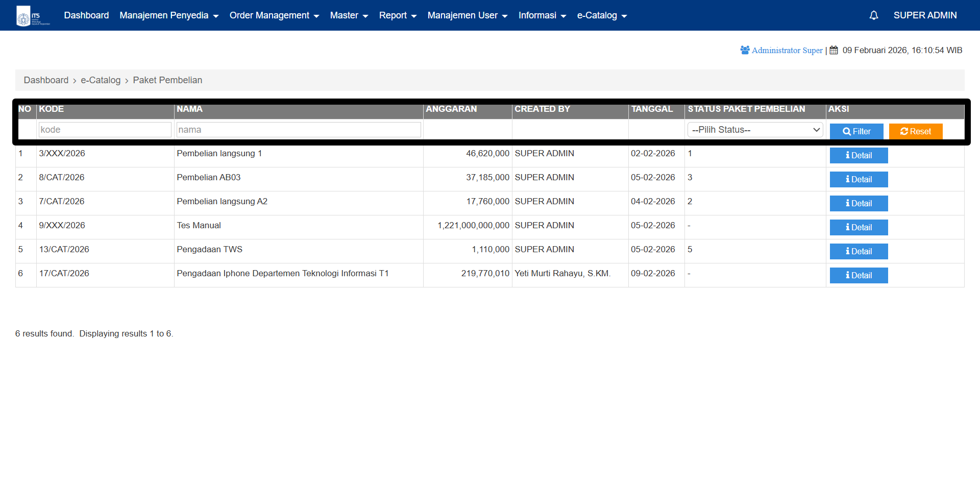Expand the Pilih Status dropdown

pyautogui.click(x=755, y=130)
